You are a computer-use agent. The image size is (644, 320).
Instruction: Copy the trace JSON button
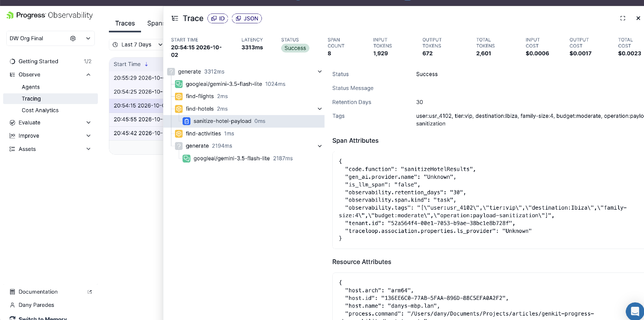tap(247, 19)
